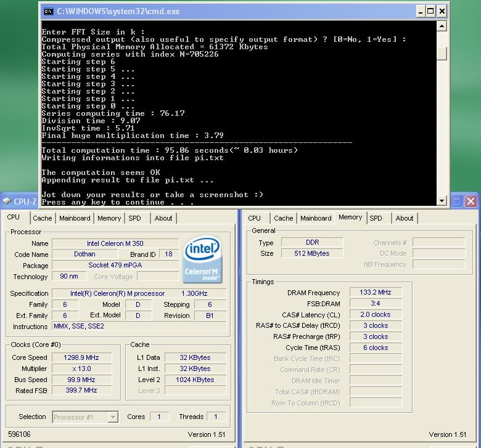Image resolution: width=481 pixels, height=448 pixels.
Task: Click the memory Size value 512 MBytes
Action: pos(312,253)
